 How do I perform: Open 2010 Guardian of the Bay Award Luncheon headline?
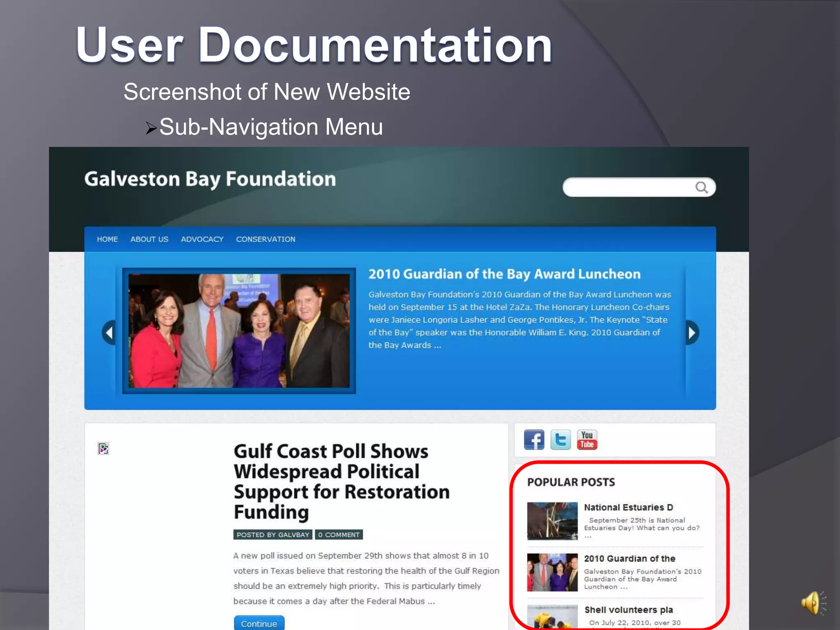coord(504,274)
